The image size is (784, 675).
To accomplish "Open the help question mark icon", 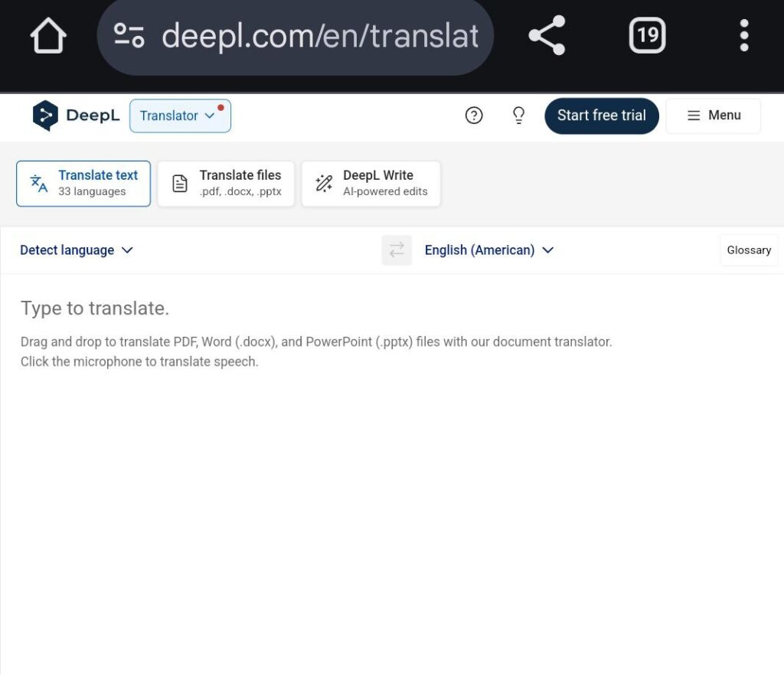I will click(x=473, y=116).
